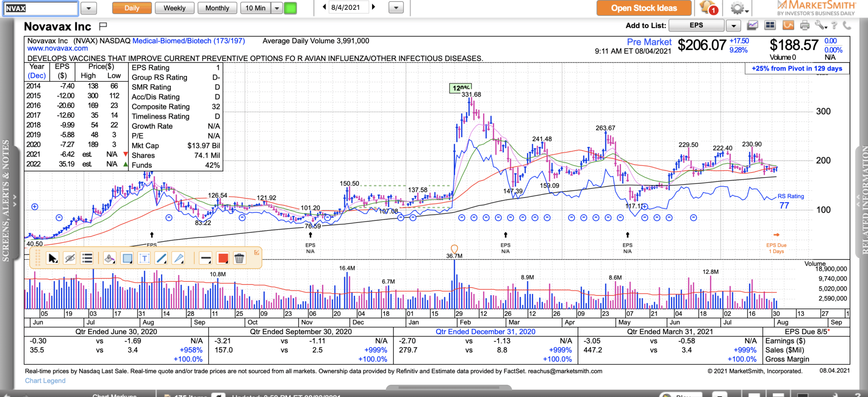
Task: Focus the NVAX symbol input field
Action: pos(41,8)
